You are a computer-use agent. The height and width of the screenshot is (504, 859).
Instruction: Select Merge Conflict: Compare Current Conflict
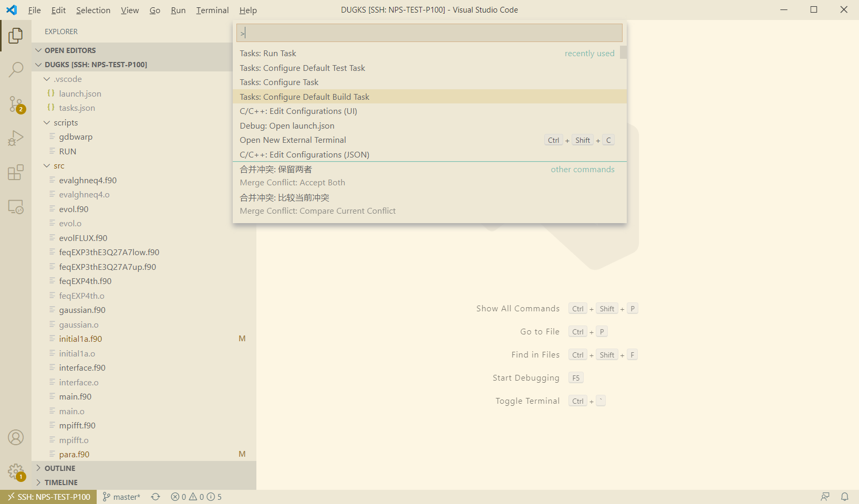(x=430, y=204)
